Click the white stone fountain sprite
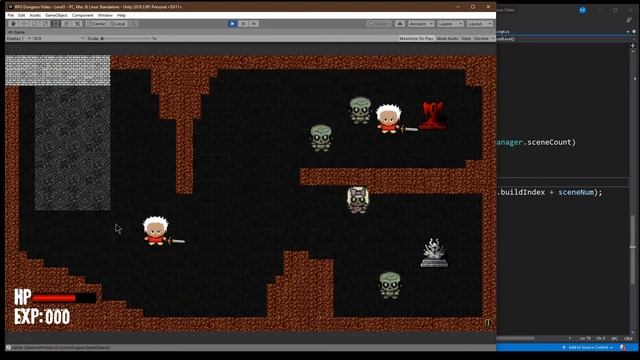 (434, 253)
